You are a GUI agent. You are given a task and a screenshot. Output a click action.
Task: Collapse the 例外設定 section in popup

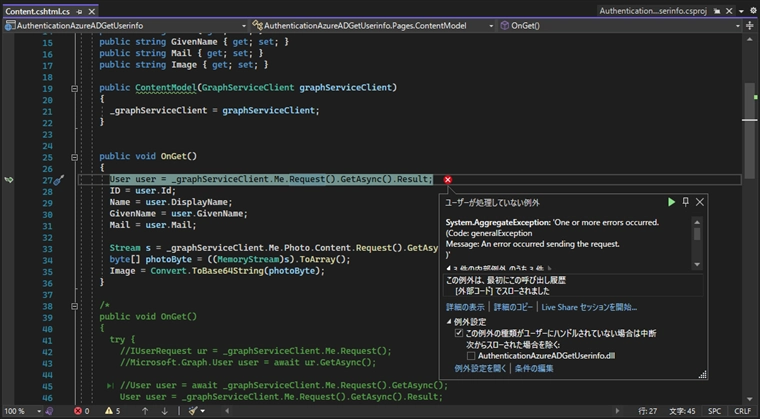[x=449, y=322]
